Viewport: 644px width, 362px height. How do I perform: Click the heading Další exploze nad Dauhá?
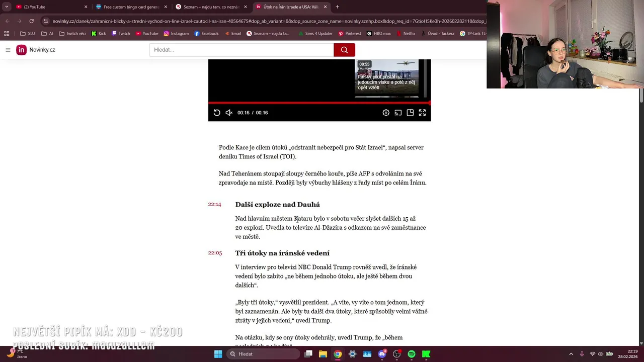pyautogui.click(x=277, y=205)
